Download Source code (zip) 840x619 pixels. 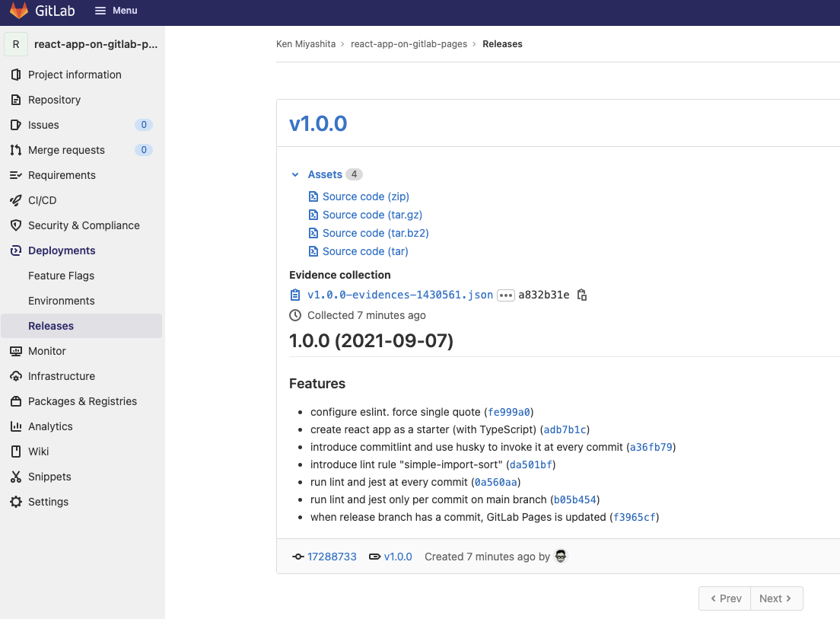367,196
